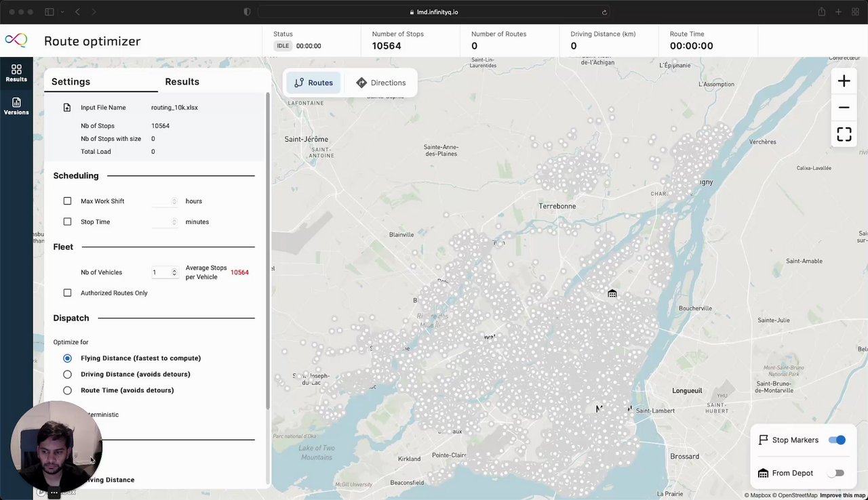868x500 pixels.
Task: Click the privacy shield icon in browser toolbar
Action: click(247, 12)
